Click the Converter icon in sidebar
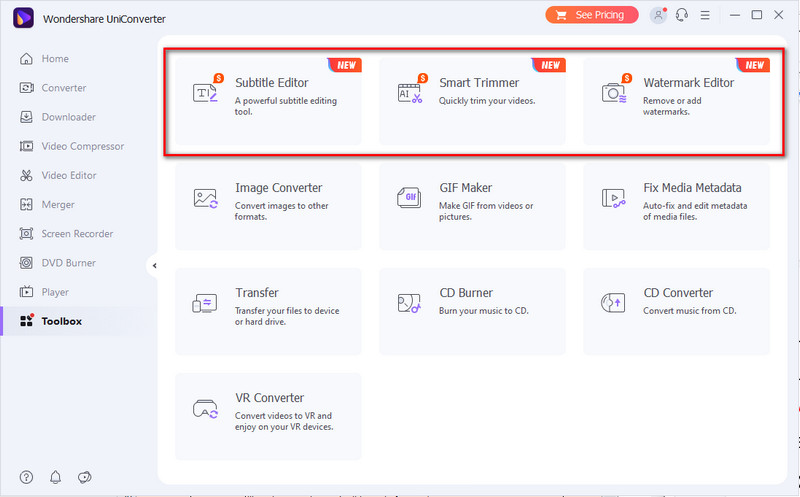The width and height of the screenshot is (800, 497). (26, 88)
